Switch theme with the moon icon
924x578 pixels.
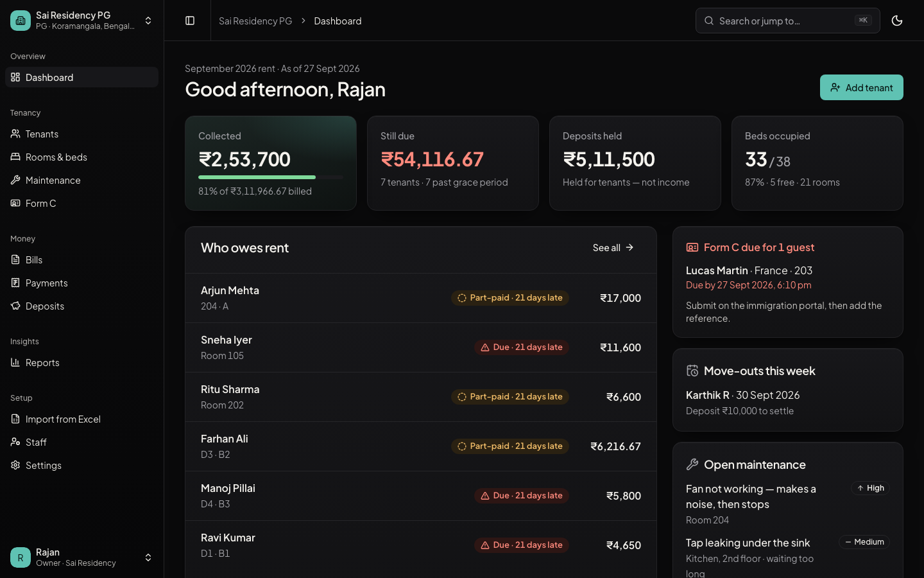[x=897, y=21]
